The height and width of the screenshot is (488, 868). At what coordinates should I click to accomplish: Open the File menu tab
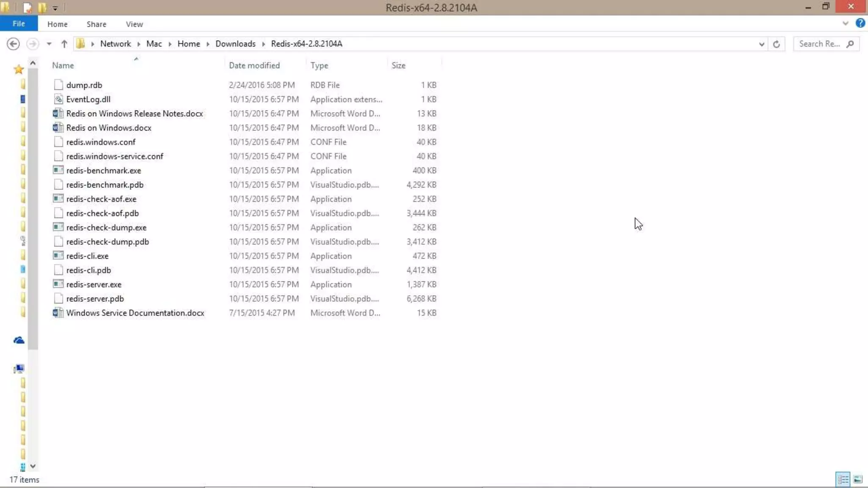19,24
